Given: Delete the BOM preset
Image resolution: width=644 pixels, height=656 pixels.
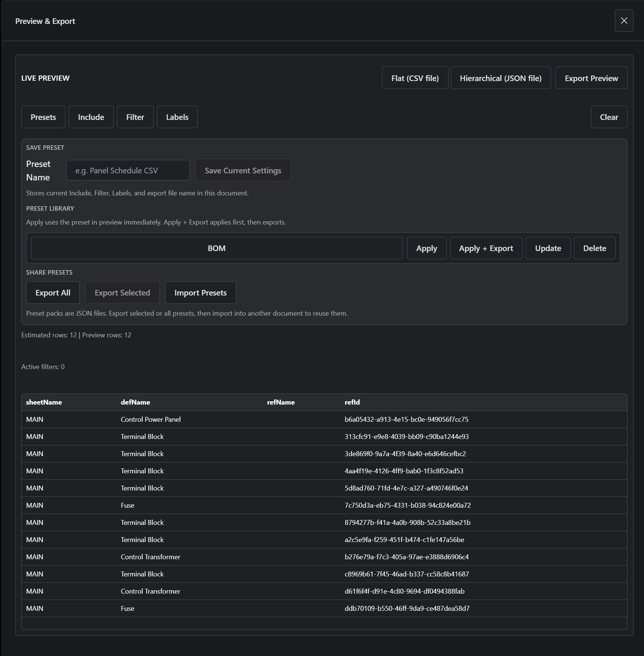Looking at the screenshot, I should pos(595,248).
